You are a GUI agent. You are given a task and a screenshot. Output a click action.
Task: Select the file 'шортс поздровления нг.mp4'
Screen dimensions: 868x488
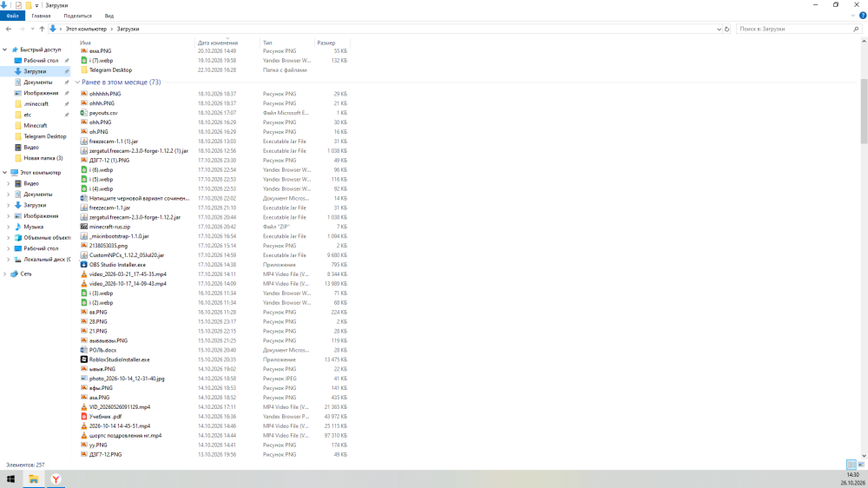coord(125,435)
